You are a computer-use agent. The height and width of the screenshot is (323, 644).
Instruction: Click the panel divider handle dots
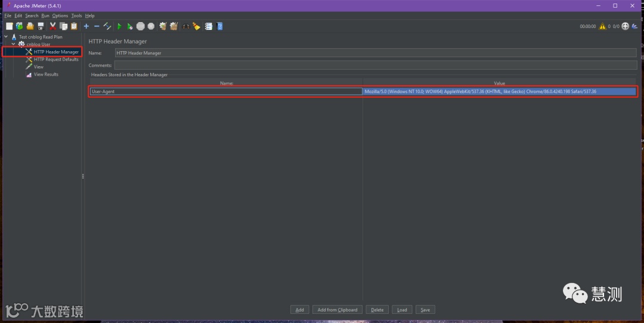click(x=83, y=176)
